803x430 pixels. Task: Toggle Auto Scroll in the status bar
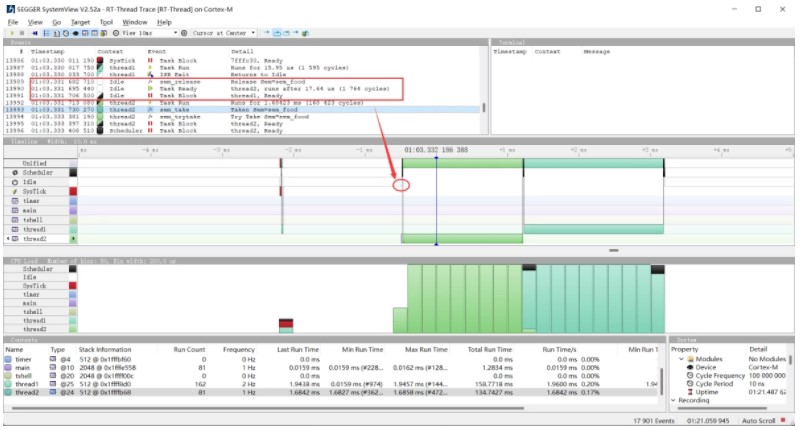tap(758, 421)
